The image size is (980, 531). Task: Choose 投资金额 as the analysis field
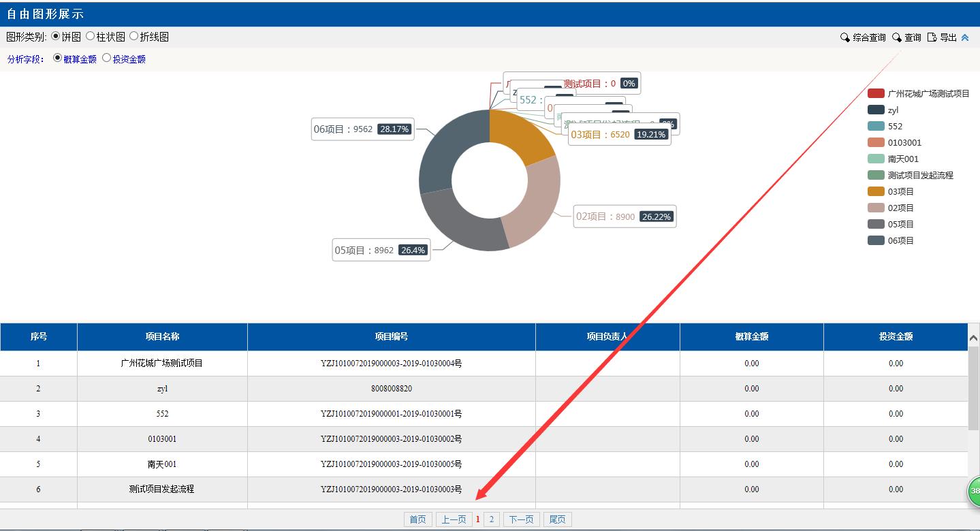coord(106,58)
